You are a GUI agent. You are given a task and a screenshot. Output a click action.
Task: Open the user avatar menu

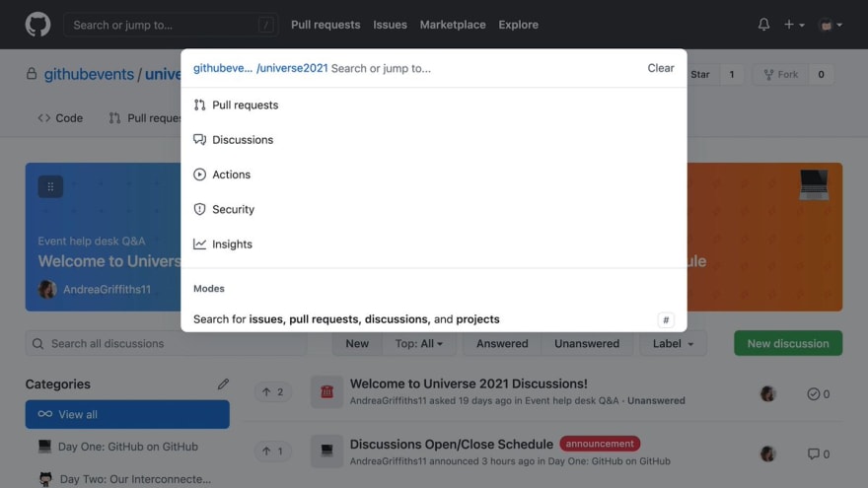click(x=830, y=25)
